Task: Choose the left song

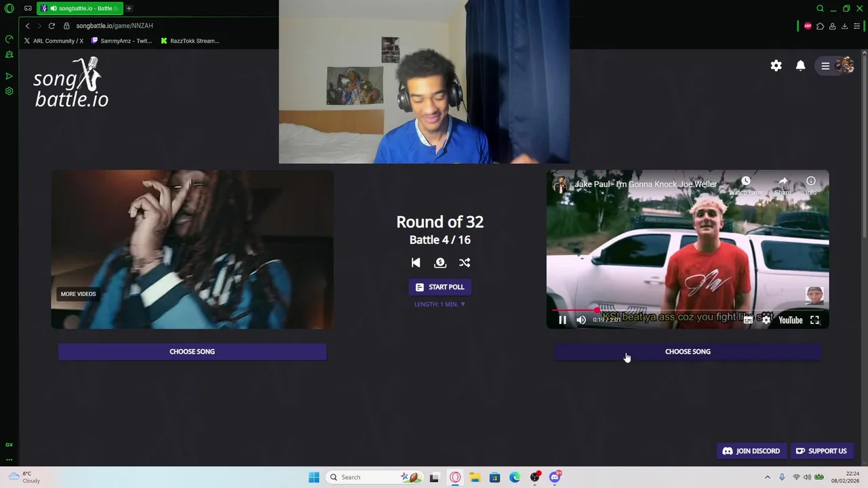Action: pos(192,352)
